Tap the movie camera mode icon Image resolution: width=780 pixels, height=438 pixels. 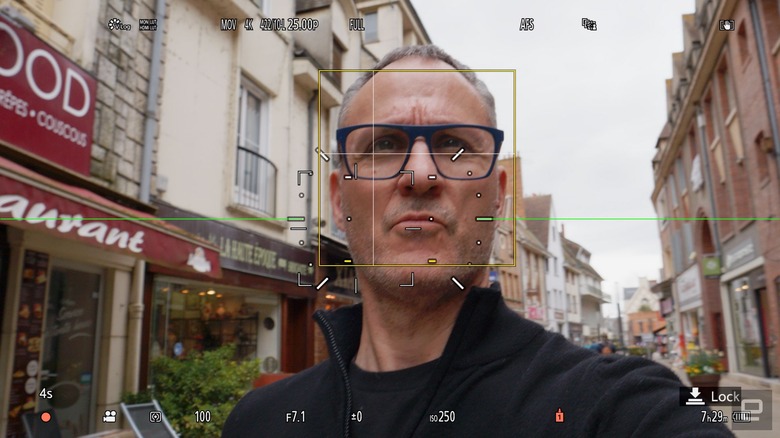coord(109,416)
